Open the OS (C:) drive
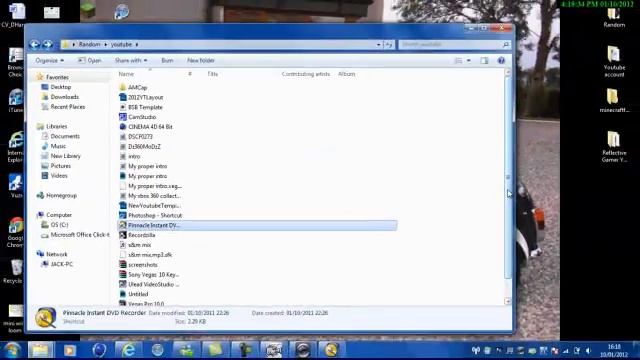This screenshot has width=640, height=360. point(59,225)
